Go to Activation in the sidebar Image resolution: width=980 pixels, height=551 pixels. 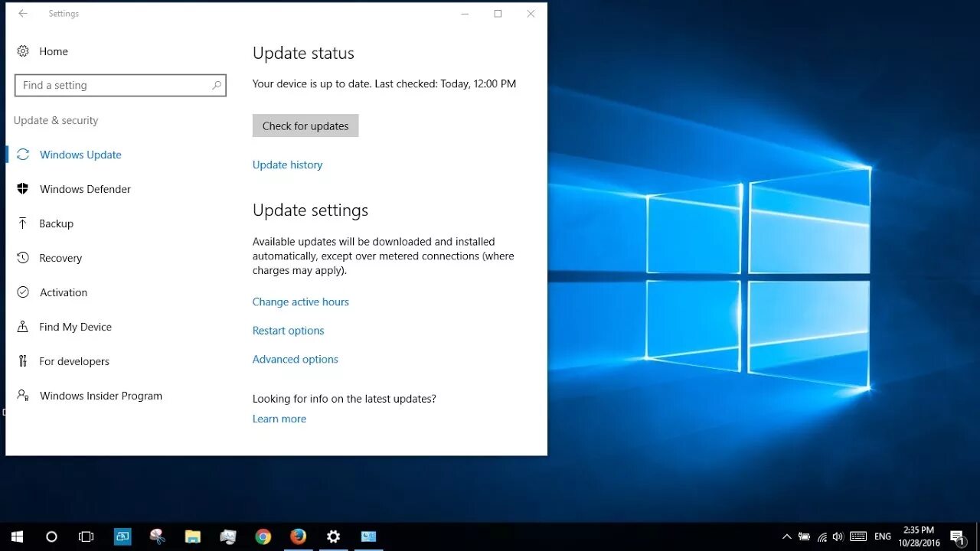tap(64, 292)
